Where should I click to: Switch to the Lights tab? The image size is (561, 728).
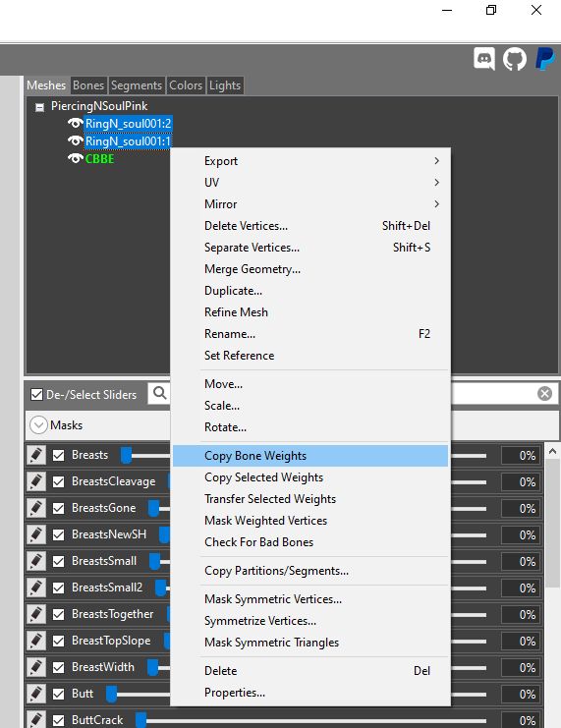(225, 85)
